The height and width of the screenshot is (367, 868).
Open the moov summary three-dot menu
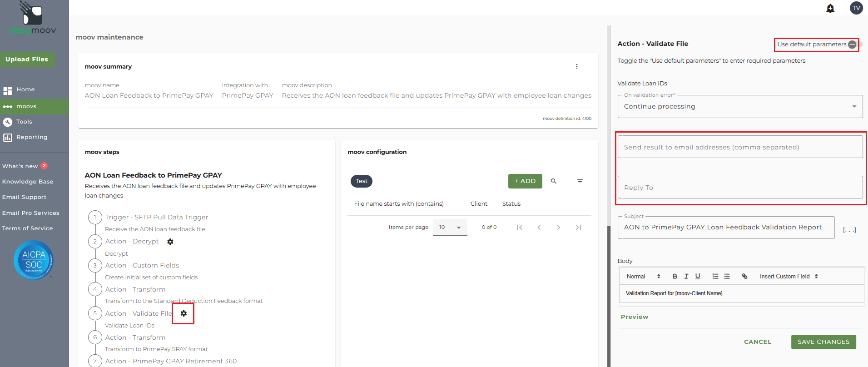tap(577, 66)
